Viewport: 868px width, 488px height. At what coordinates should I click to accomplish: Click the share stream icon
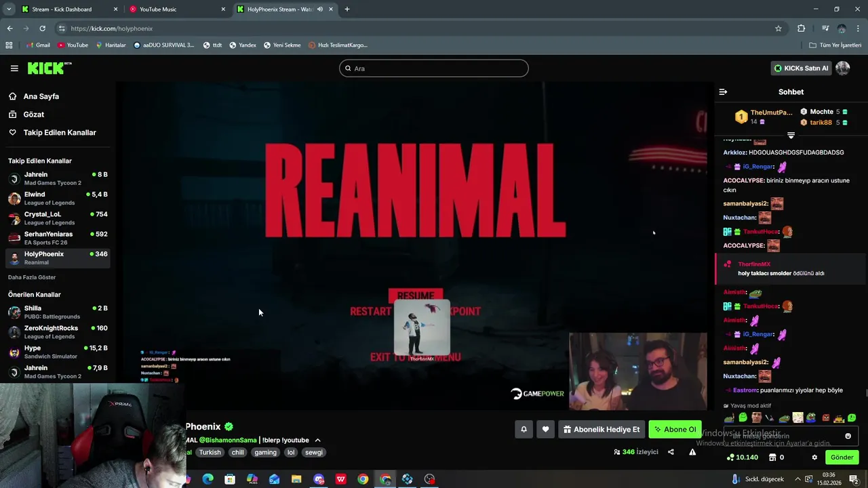[x=671, y=452]
